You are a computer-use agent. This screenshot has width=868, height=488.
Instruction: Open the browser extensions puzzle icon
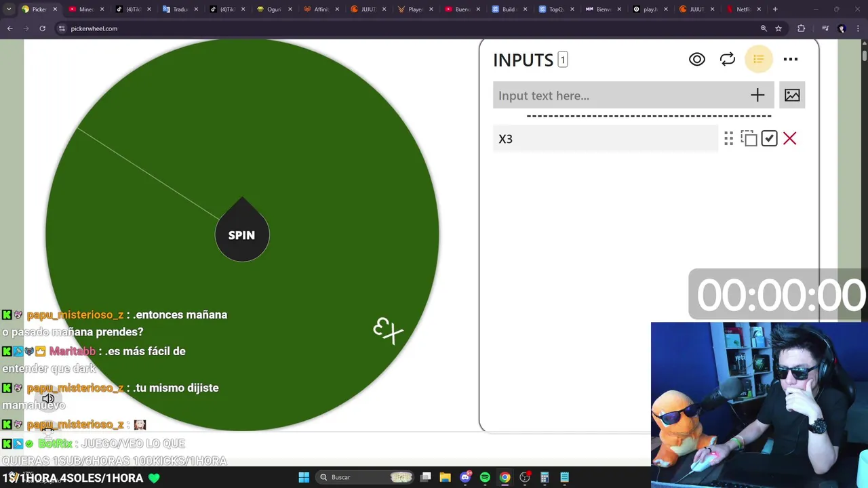tap(802, 28)
